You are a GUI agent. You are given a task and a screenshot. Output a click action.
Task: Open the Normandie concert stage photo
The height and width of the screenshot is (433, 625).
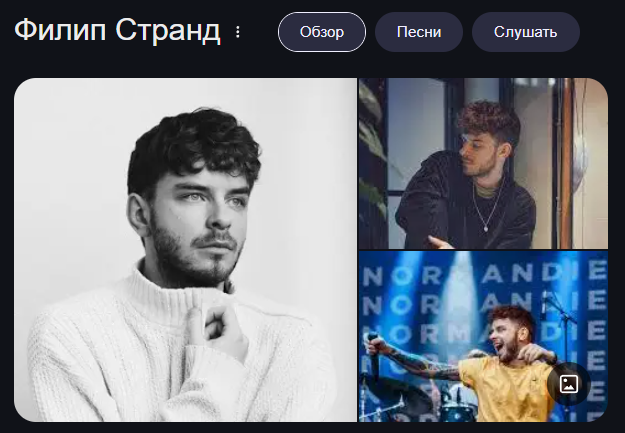(483, 336)
